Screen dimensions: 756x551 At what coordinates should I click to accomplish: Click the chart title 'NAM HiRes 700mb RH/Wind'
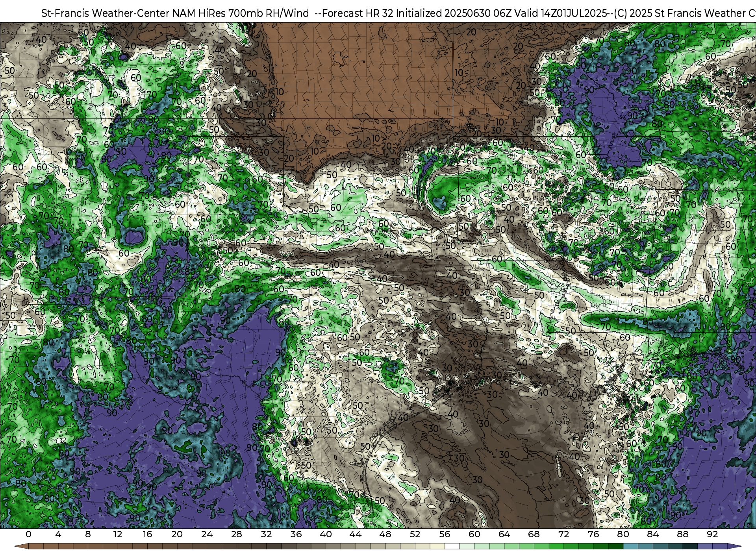[241, 13]
